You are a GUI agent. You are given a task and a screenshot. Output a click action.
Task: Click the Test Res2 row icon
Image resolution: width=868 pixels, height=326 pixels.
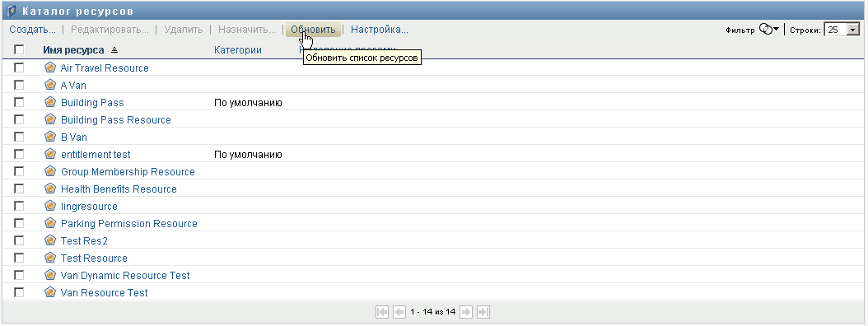(50, 240)
